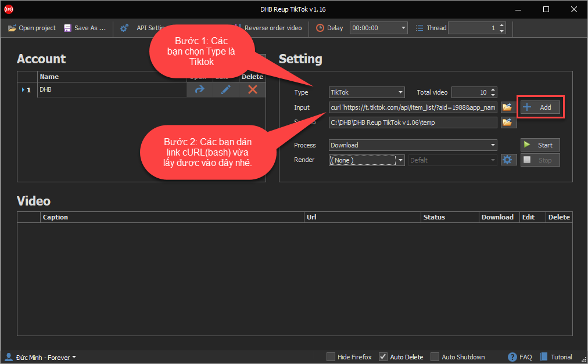Viewport: 588px width, 364px height.
Task: Toggle the Auto Delete checkbox
Action: coord(383,357)
